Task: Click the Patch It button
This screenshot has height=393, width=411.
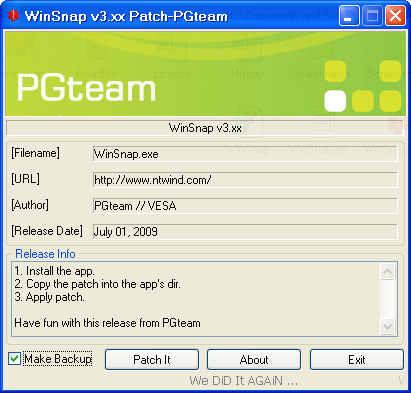Action: 152,360
